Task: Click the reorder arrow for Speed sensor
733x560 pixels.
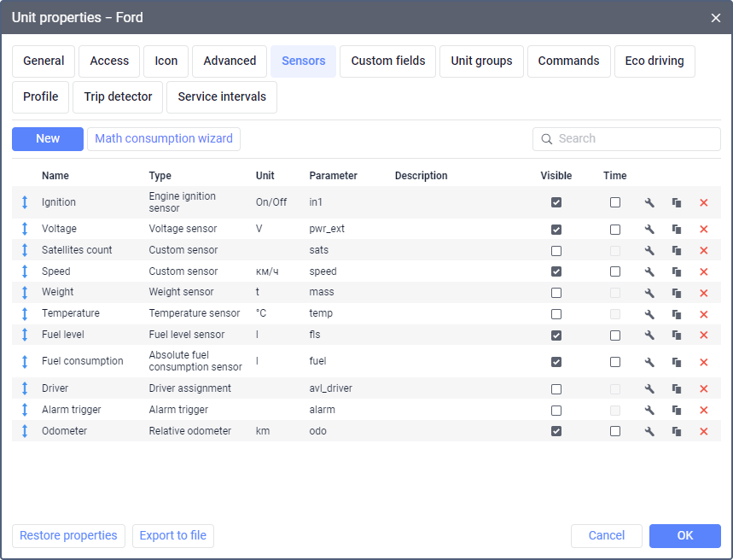Action: [25, 271]
